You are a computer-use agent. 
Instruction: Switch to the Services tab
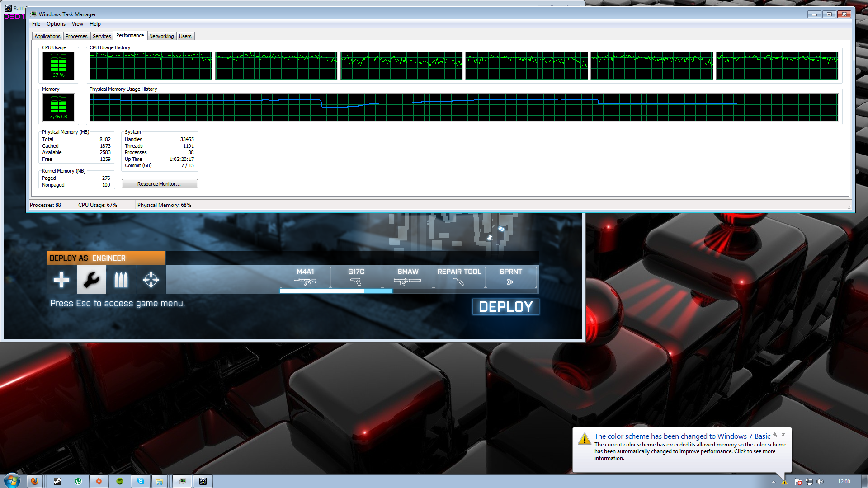coord(102,36)
